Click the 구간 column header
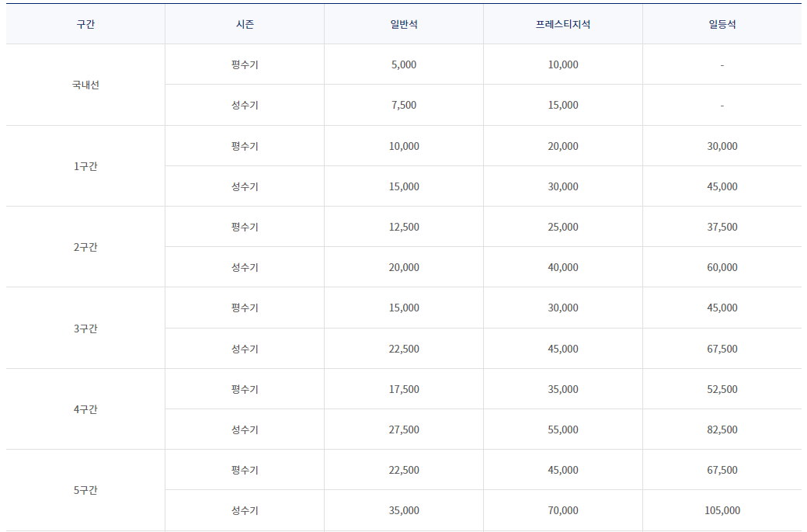Viewport: 807px width, 532px height. pyautogui.click(x=82, y=24)
